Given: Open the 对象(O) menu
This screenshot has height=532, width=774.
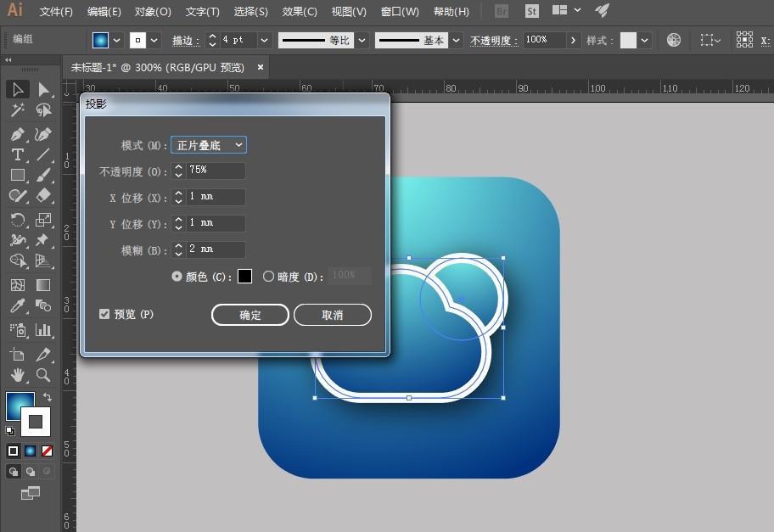Looking at the screenshot, I should (153, 11).
